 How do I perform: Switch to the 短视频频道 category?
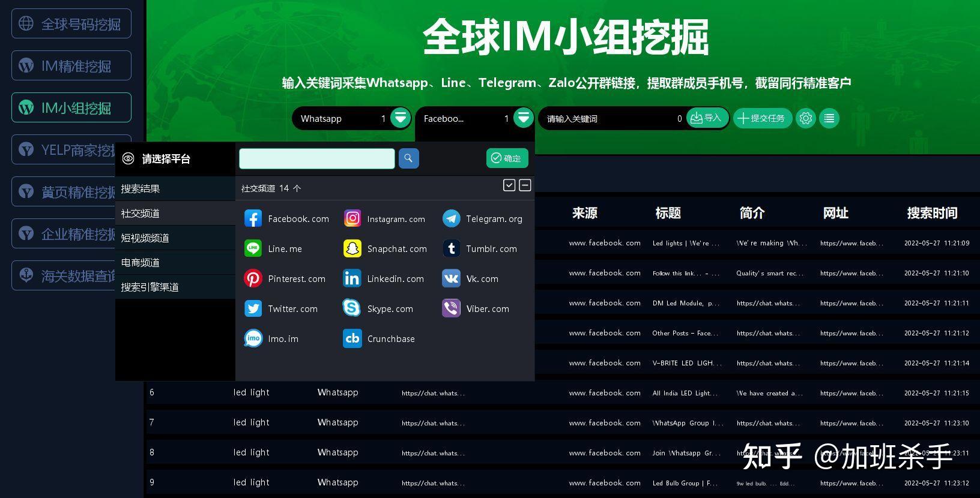coord(175,238)
